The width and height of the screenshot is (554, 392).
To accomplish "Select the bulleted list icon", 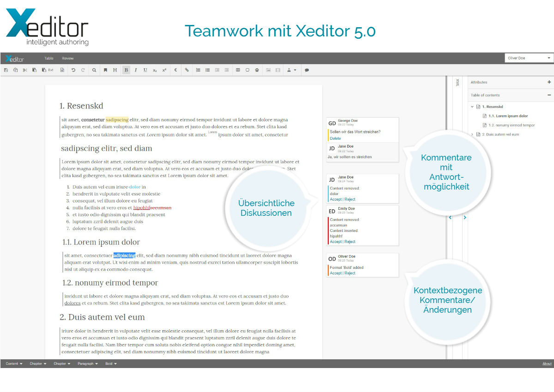I will 207,70.
